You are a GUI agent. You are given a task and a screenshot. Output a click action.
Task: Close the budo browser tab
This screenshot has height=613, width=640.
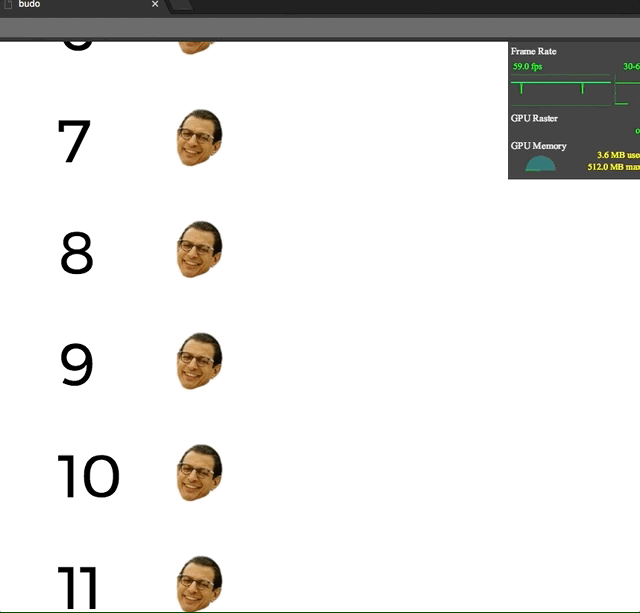pyautogui.click(x=155, y=4)
